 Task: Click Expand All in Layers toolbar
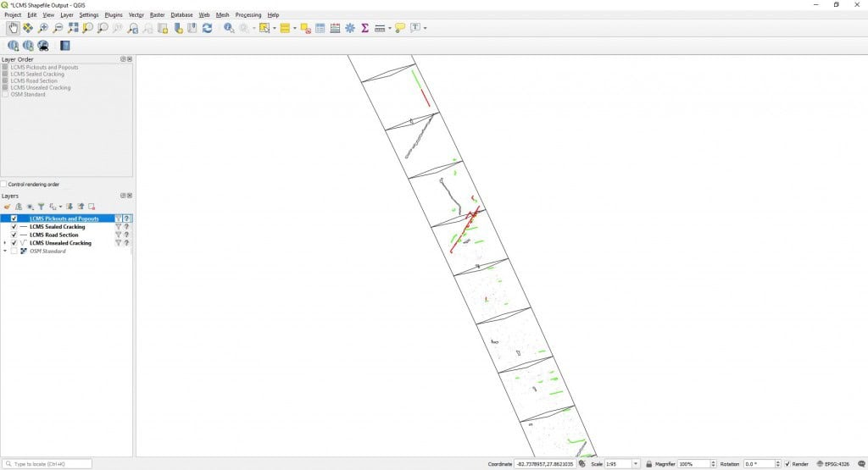(70, 207)
